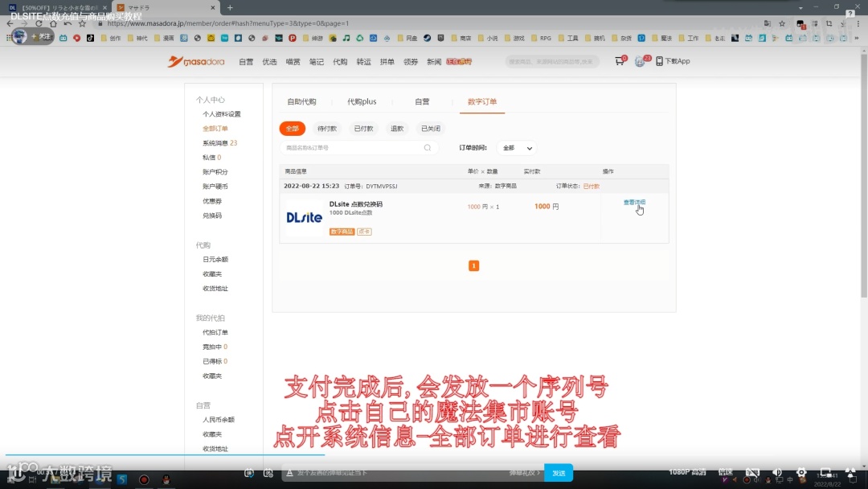Image resolution: width=868 pixels, height=489 pixels.
Task: Focus the masadora header search box
Action: tap(552, 61)
